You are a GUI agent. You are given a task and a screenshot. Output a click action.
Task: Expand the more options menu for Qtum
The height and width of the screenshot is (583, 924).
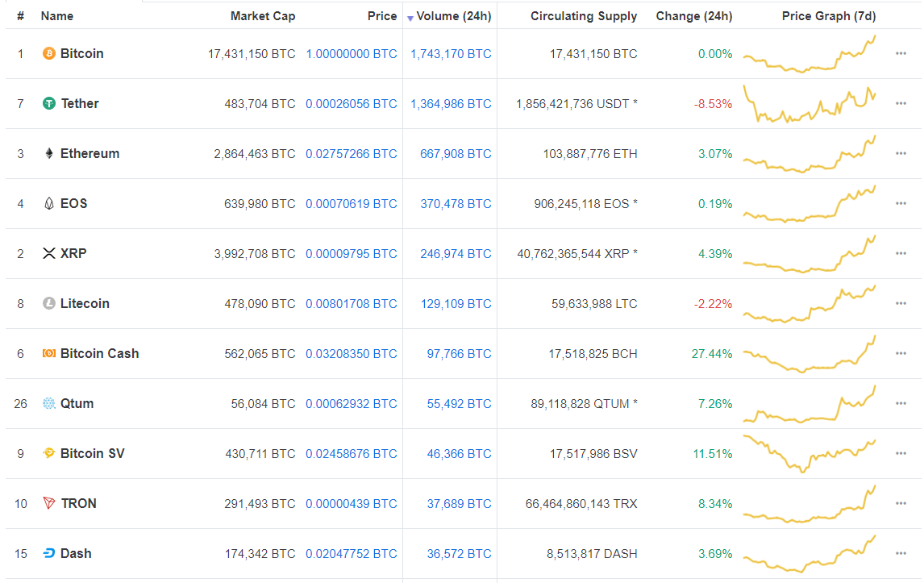point(901,404)
